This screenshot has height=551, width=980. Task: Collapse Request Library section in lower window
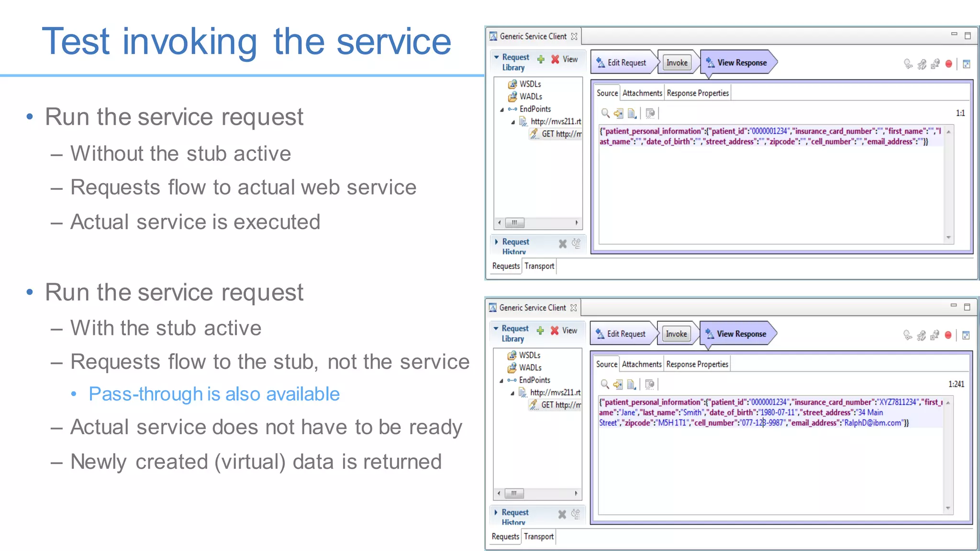click(x=496, y=328)
